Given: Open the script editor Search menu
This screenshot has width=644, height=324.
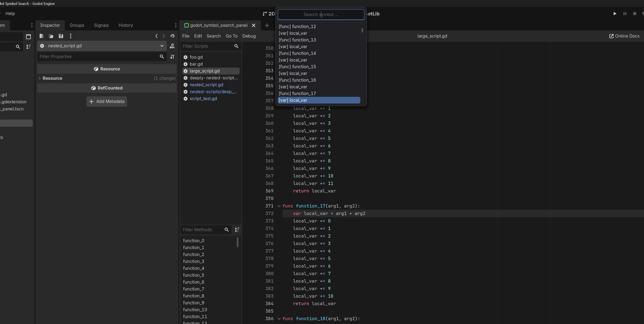Looking at the screenshot, I should 214,36.
